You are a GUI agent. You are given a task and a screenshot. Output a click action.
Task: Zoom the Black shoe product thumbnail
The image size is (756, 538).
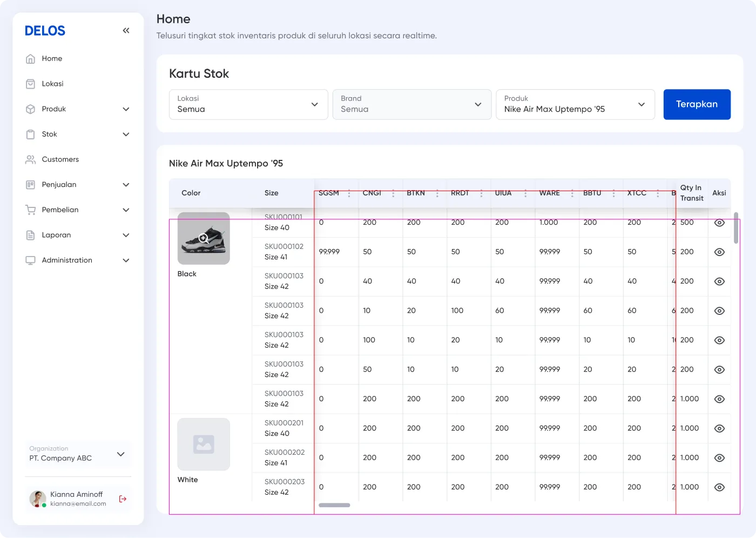204,238
